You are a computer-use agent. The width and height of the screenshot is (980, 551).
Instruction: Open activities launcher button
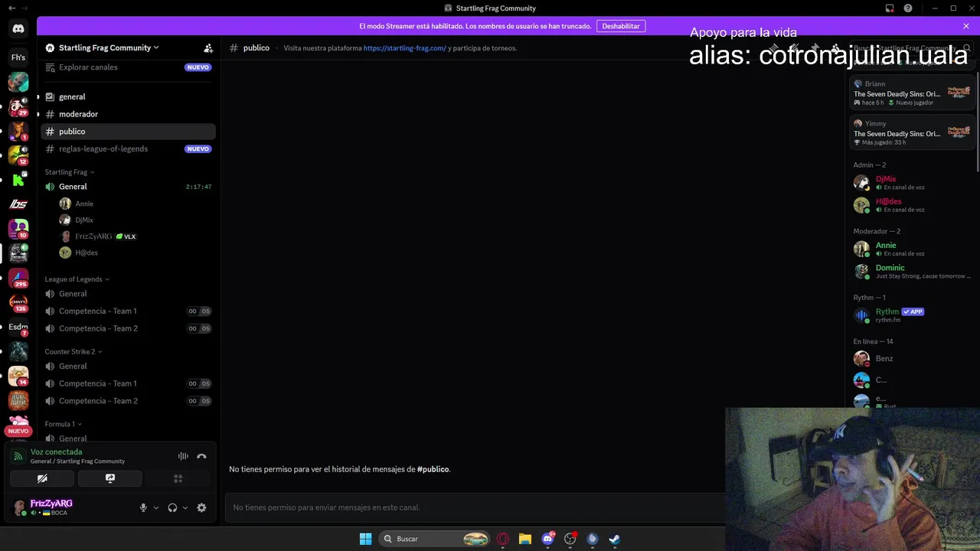178,478
